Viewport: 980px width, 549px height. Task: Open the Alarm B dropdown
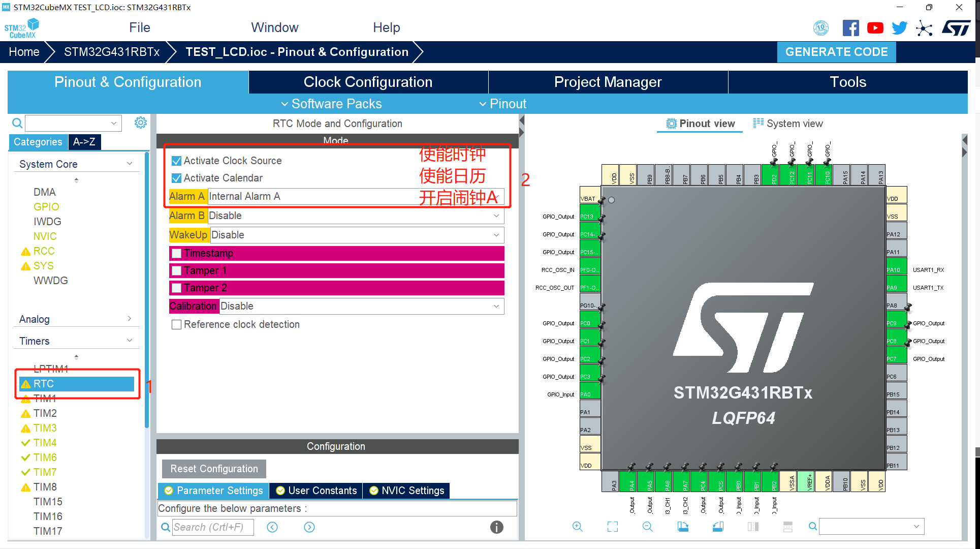(356, 216)
